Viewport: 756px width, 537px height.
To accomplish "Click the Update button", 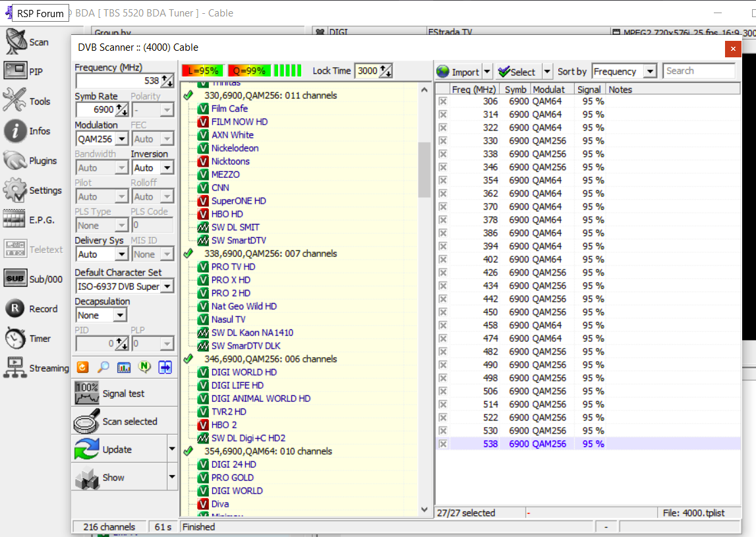I will 119,449.
